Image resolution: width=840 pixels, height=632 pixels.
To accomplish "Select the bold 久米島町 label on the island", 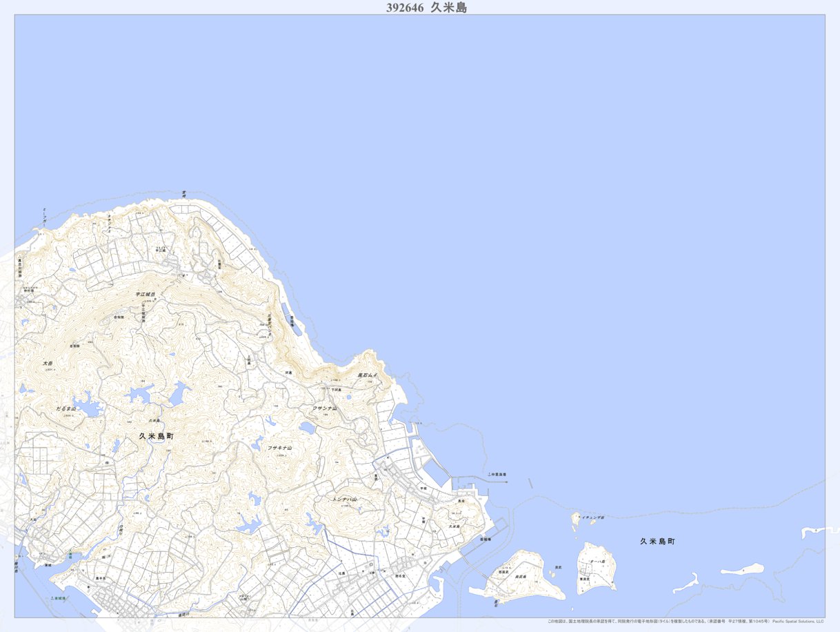I will [x=156, y=436].
